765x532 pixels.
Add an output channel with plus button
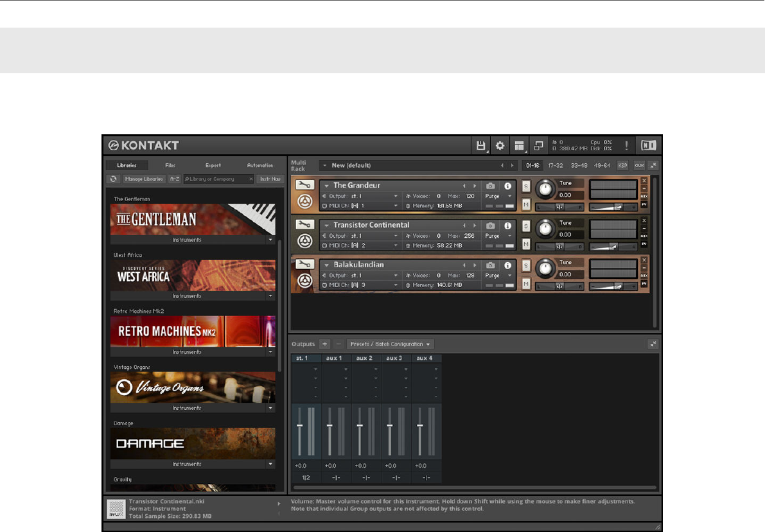[x=324, y=344]
